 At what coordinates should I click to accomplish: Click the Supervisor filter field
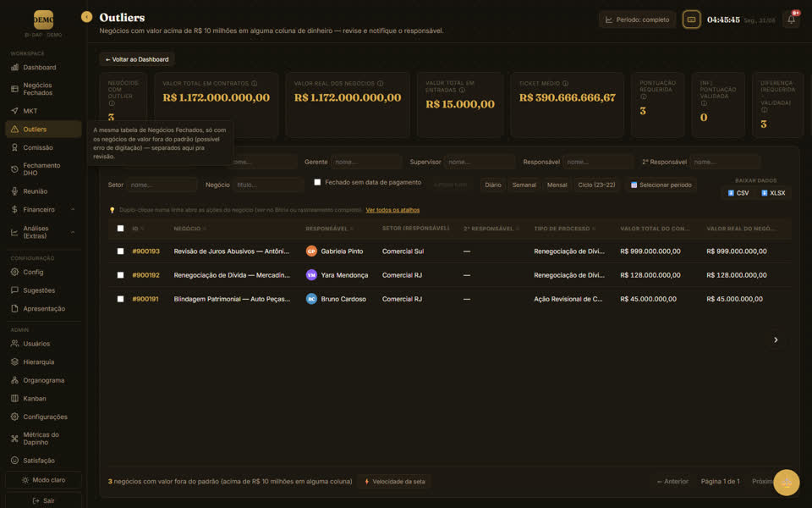(x=480, y=163)
